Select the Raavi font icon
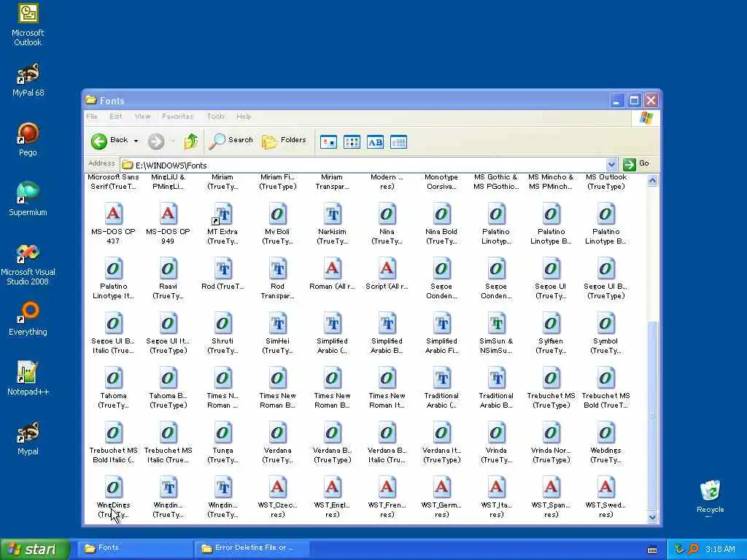Screen dimensions: 747x560 168,268
